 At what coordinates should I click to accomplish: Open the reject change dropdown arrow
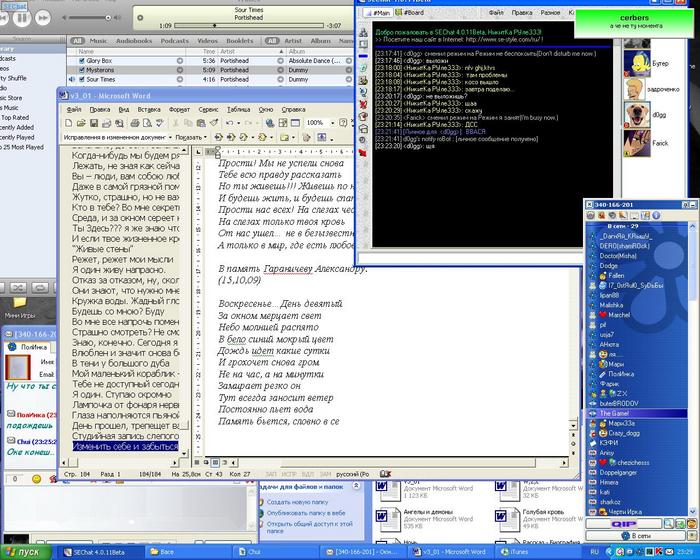(271, 137)
